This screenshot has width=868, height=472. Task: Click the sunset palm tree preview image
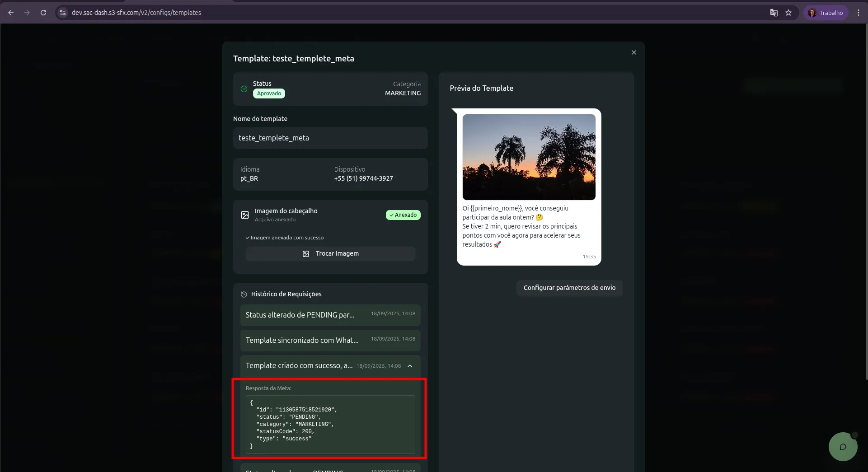(529, 157)
